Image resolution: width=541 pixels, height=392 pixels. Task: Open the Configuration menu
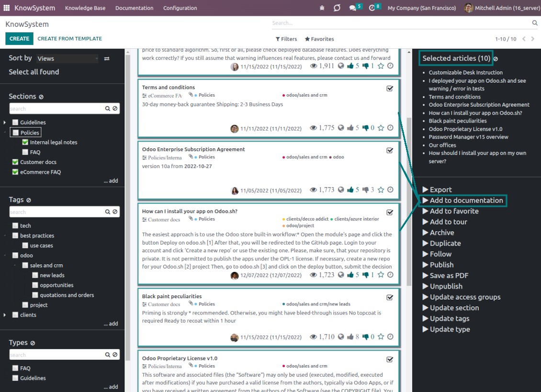point(180,8)
